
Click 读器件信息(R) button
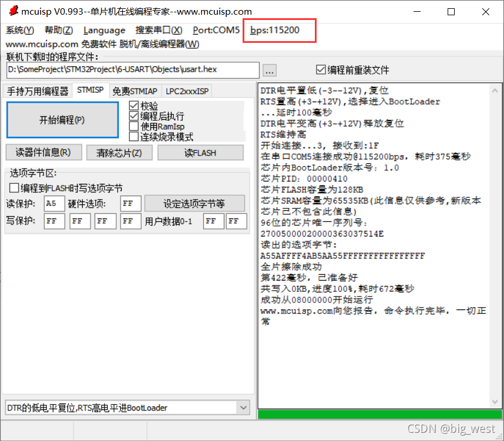[x=43, y=152]
